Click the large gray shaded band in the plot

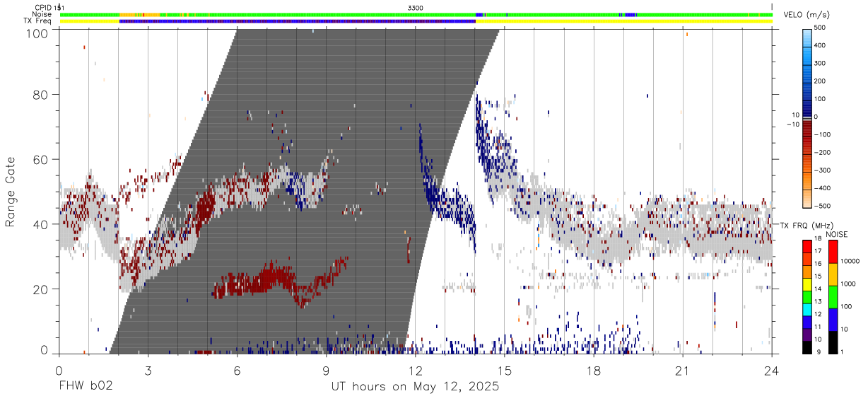point(304,191)
